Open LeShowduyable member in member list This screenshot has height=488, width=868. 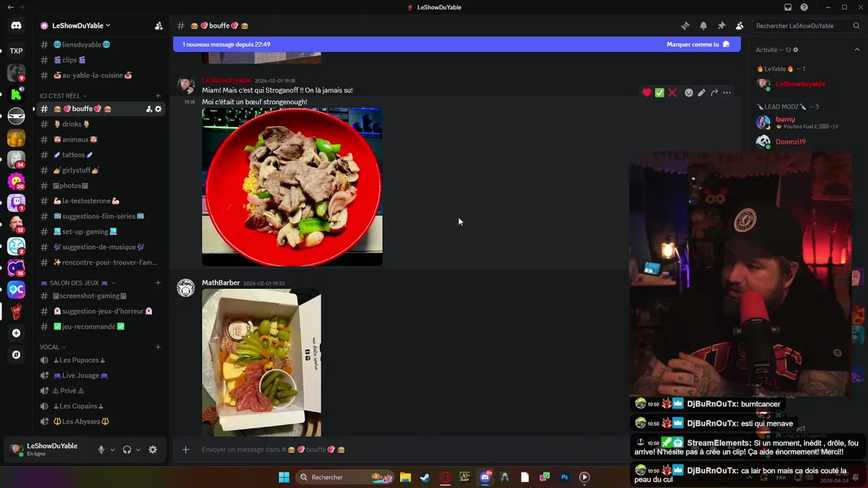(x=800, y=84)
